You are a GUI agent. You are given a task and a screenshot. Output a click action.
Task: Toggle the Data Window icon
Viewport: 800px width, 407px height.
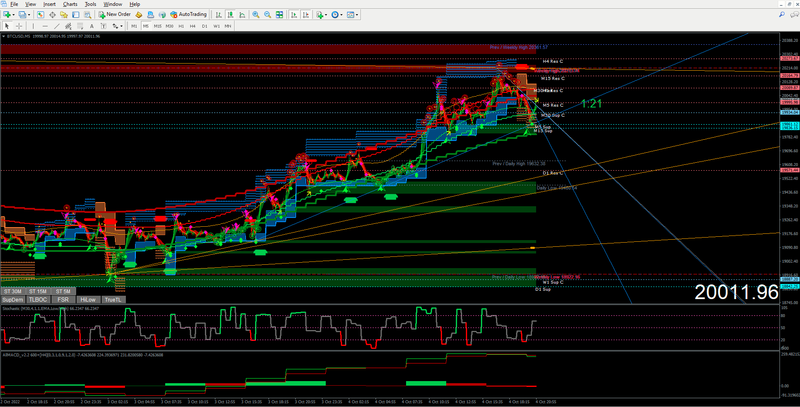(52, 15)
